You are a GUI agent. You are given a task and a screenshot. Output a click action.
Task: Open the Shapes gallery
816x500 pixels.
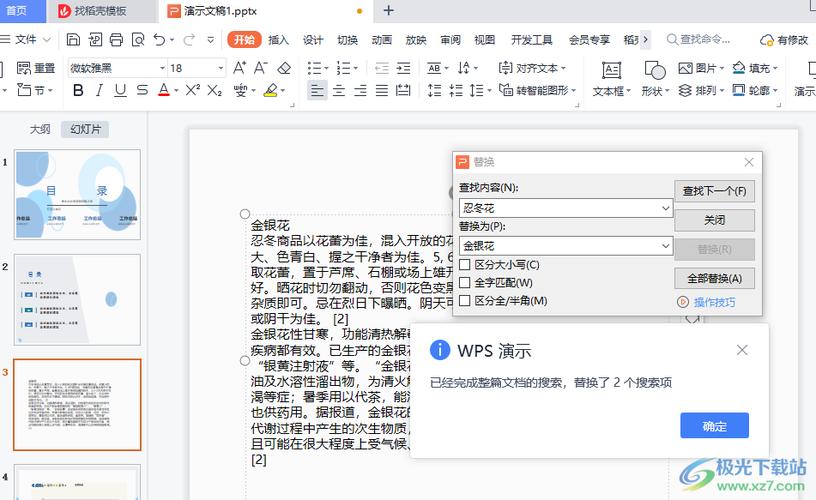[x=655, y=79]
